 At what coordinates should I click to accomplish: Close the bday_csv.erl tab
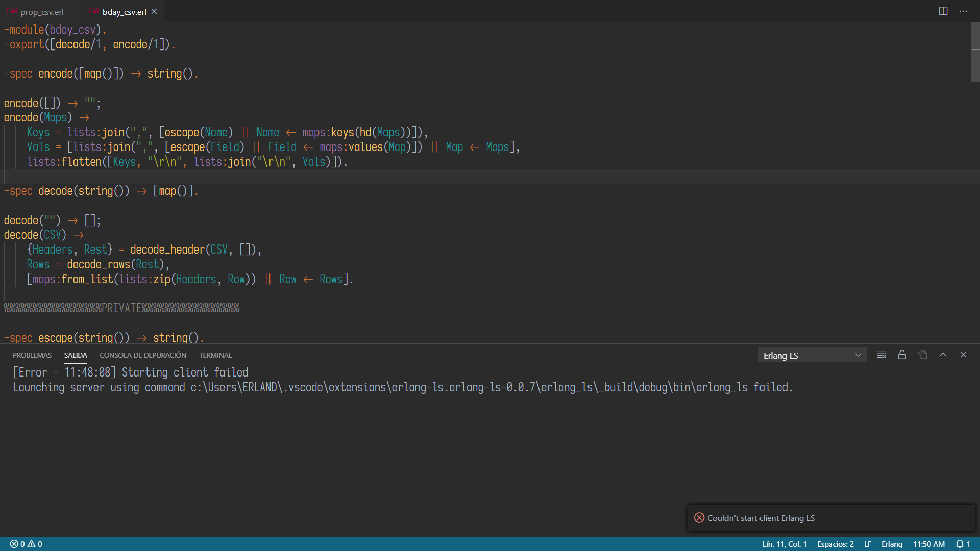[x=154, y=11]
